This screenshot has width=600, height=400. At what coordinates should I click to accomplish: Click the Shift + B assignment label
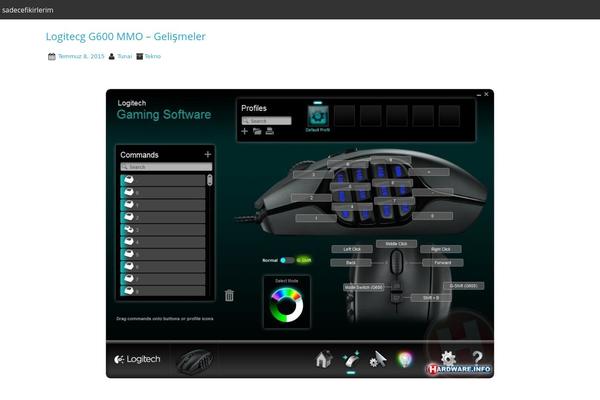pos(431,297)
